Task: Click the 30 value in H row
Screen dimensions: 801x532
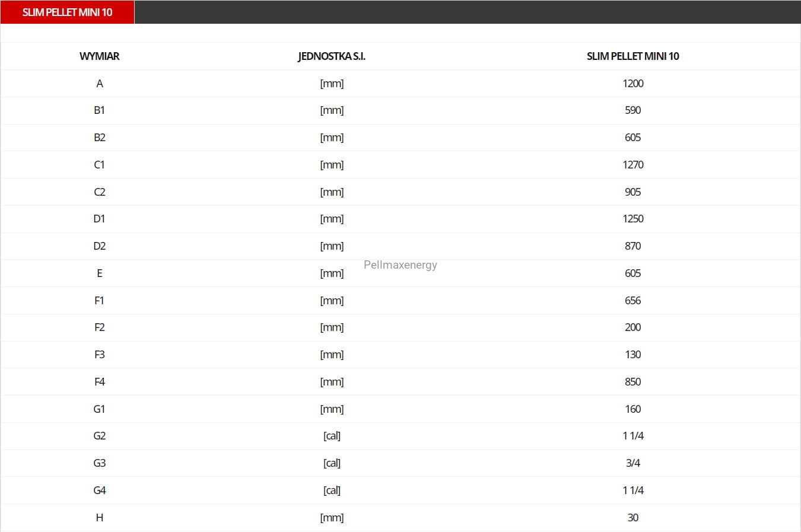Action: coord(632,518)
